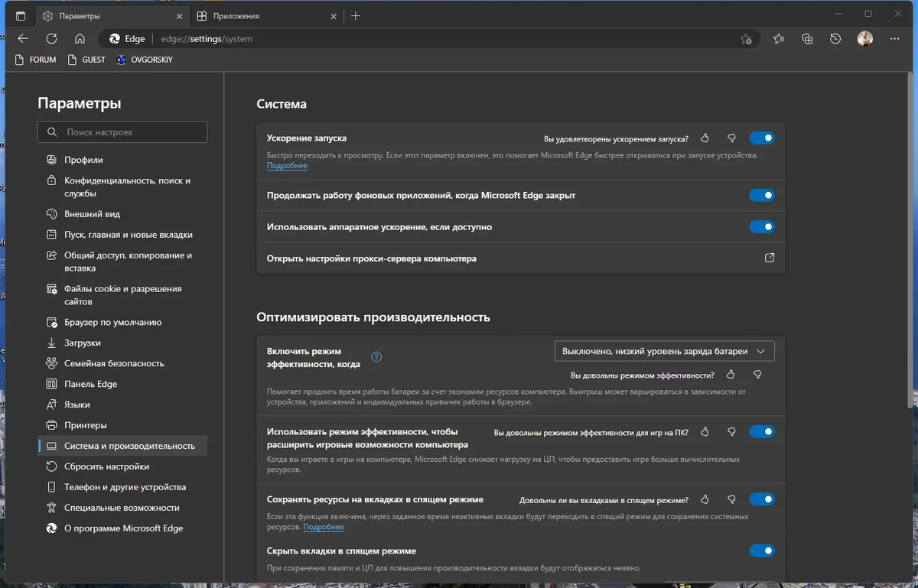
Task: Open the History icon in toolbar
Action: [x=835, y=38]
